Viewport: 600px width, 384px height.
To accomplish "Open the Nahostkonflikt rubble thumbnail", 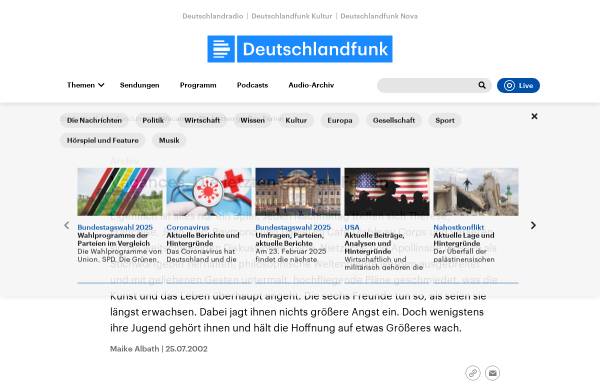I will (x=476, y=192).
